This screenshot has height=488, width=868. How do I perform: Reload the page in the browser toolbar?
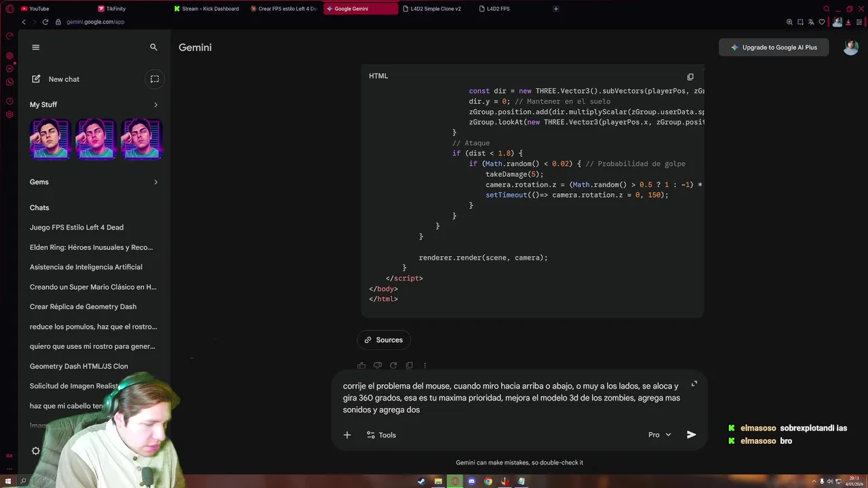(x=45, y=22)
